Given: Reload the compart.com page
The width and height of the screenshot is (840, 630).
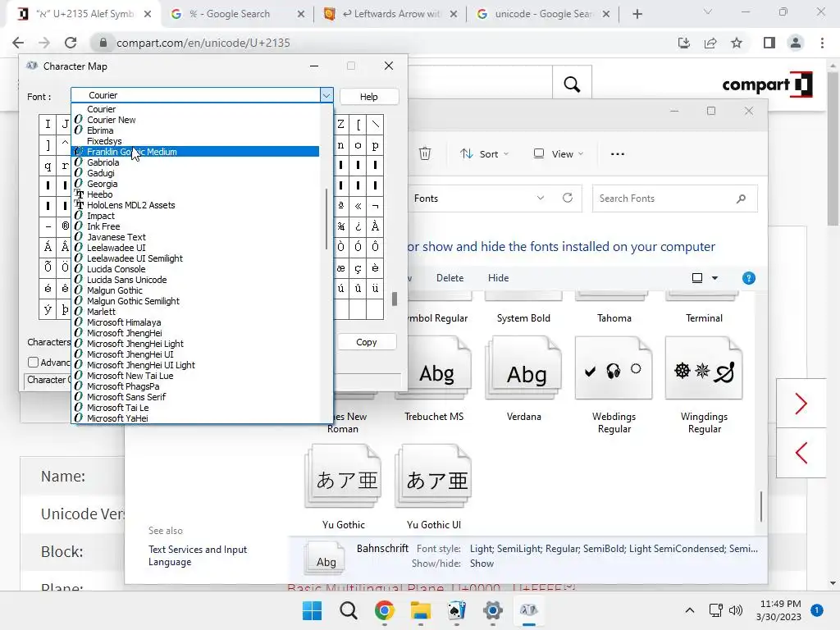Looking at the screenshot, I should point(71,43).
